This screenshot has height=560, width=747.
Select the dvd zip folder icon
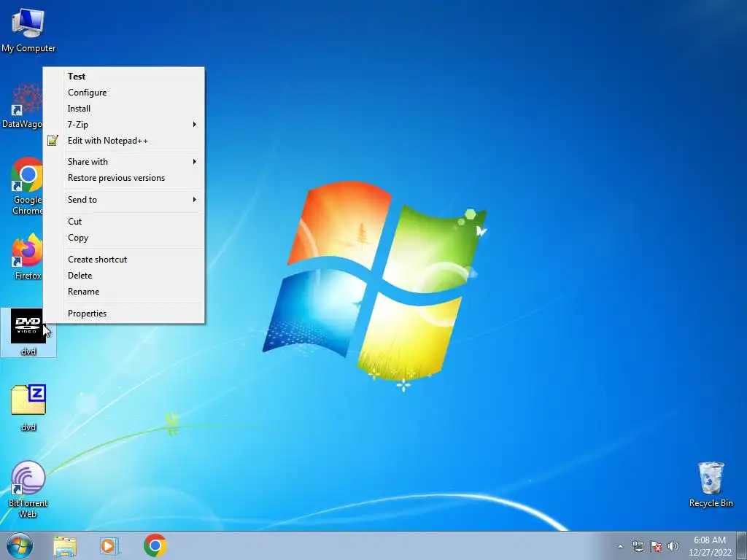coord(28,408)
